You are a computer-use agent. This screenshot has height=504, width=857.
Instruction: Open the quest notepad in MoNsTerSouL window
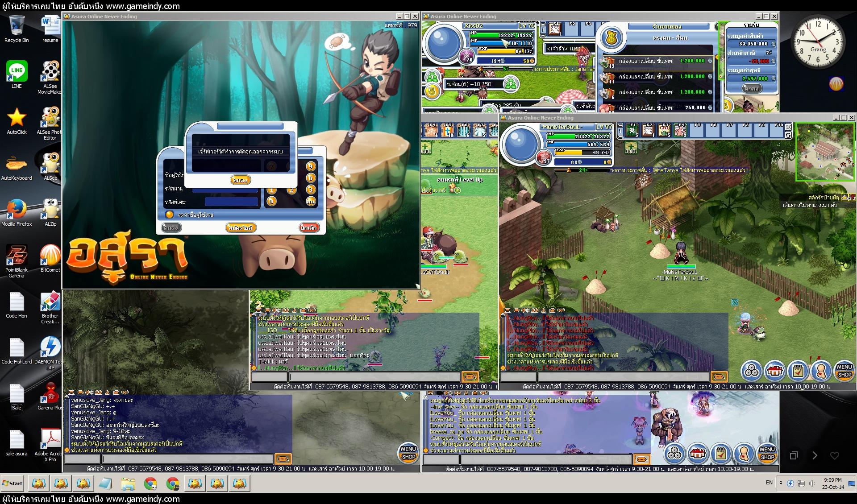pyautogui.click(x=798, y=371)
